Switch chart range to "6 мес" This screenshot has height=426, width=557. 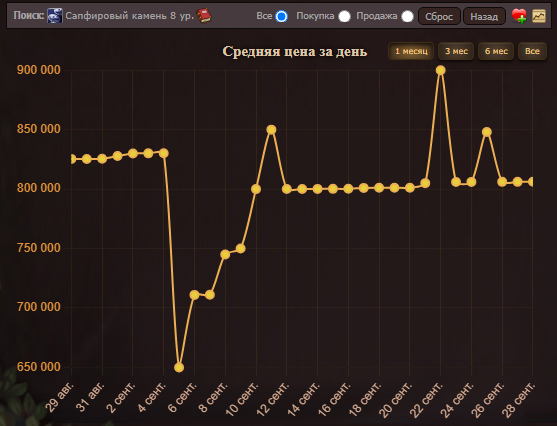pyautogui.click(x=496, y=51)
